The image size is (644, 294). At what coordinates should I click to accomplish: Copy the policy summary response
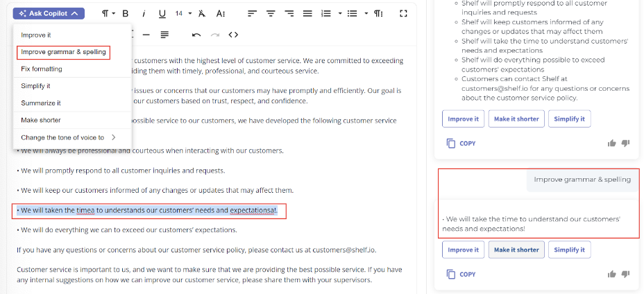click(x=461, y=144)
